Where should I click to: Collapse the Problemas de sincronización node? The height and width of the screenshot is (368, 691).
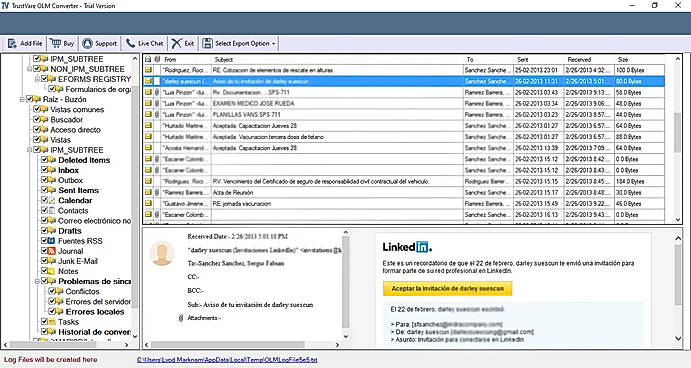[37, 281]
